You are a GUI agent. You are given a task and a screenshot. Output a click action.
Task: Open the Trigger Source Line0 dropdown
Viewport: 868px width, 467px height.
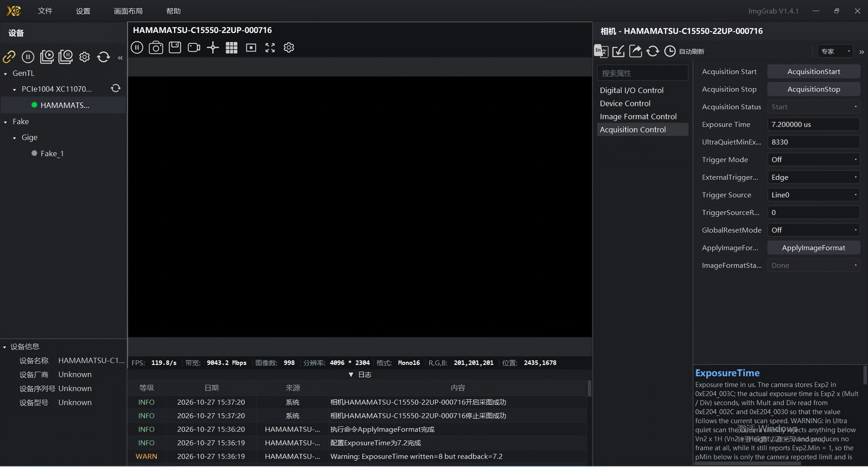tap(814, 195)
